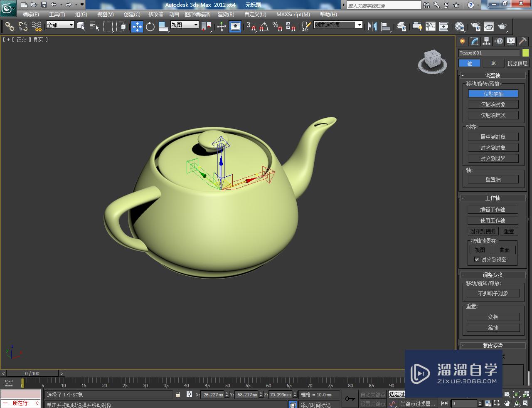The width and height of the screenshot is (532, 408).
Task: Select the Link objects tool
Action: pos(10,26)
